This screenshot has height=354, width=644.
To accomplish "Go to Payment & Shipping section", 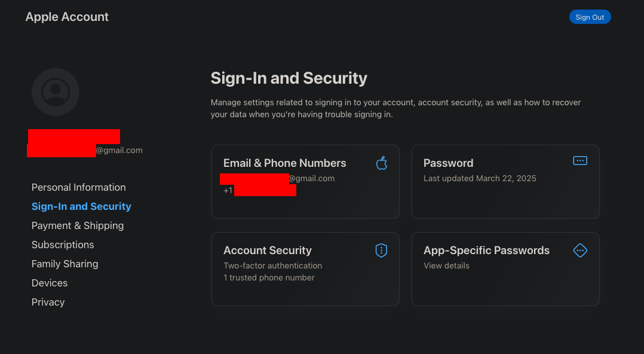I will pos(78,225).
